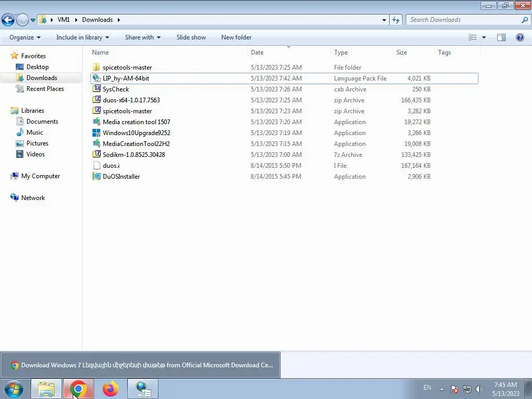Sort by the Type column header
The image size is (532, 399).
click(x=341, y=52)
